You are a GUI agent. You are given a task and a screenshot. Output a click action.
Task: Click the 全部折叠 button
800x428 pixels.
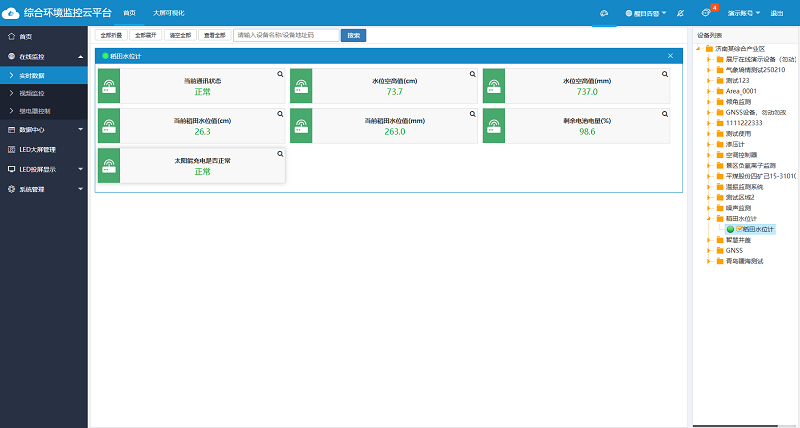(x=111, y=35)
